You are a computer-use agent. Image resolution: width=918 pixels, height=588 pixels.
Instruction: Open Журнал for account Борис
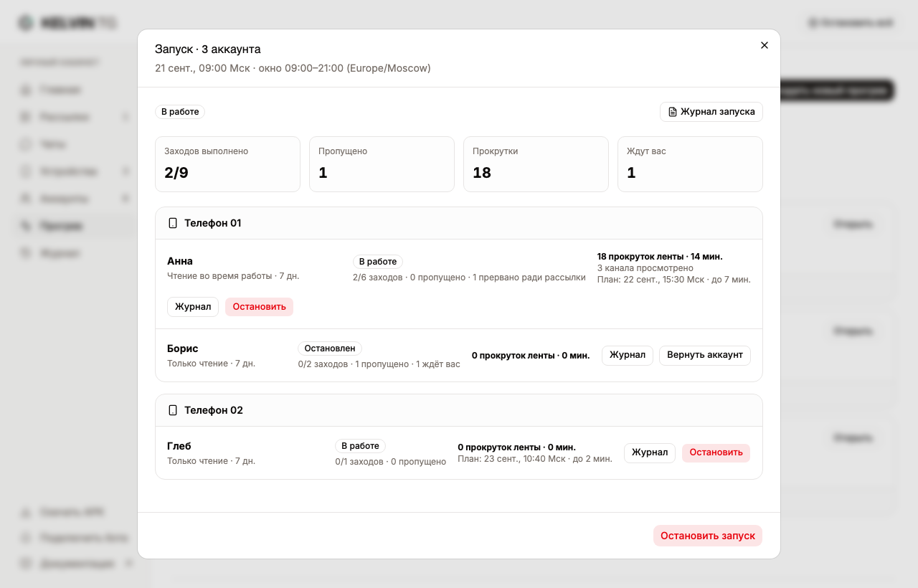(x=628, y=356)
